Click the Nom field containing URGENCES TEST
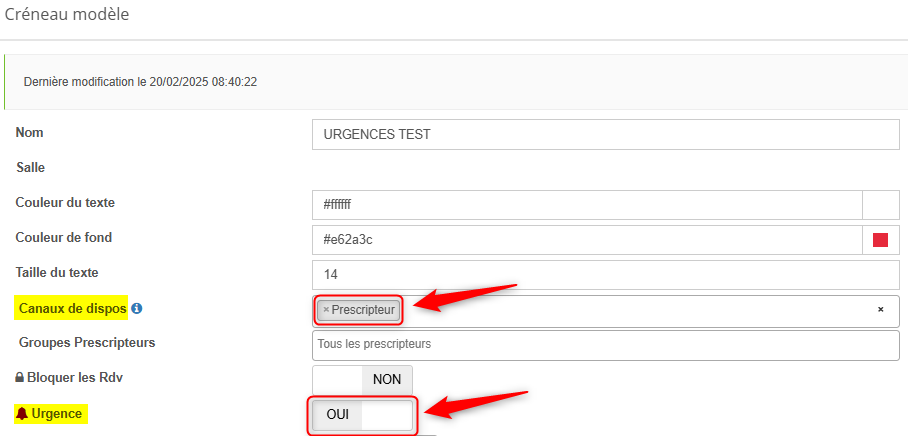Screen dimensions: 908x436 (x=606, y=134)
